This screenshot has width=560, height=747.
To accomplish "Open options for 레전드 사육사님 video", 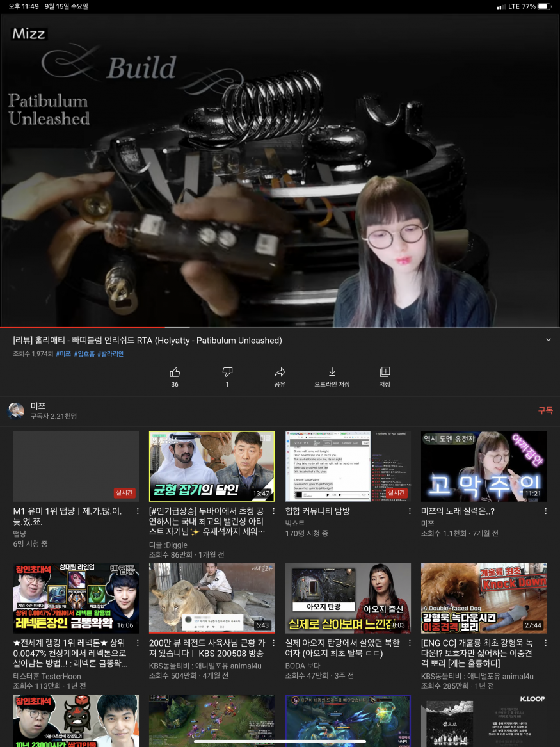I will 274,643.
